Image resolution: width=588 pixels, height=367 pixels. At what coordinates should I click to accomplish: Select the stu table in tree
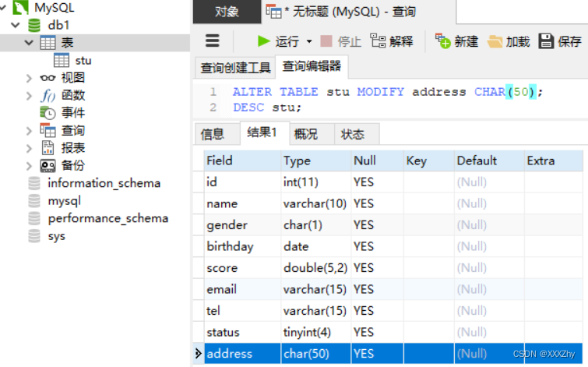pos(83,61)
